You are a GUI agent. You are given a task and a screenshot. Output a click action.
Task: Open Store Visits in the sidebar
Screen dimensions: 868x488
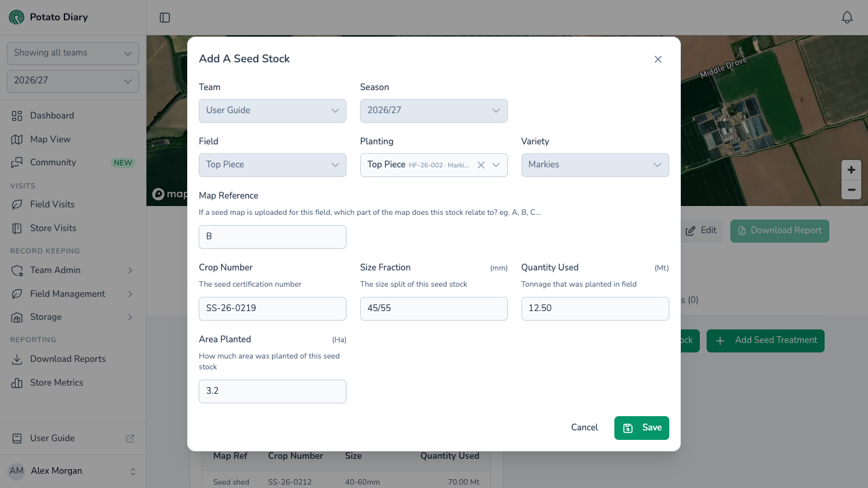(73, 228)
